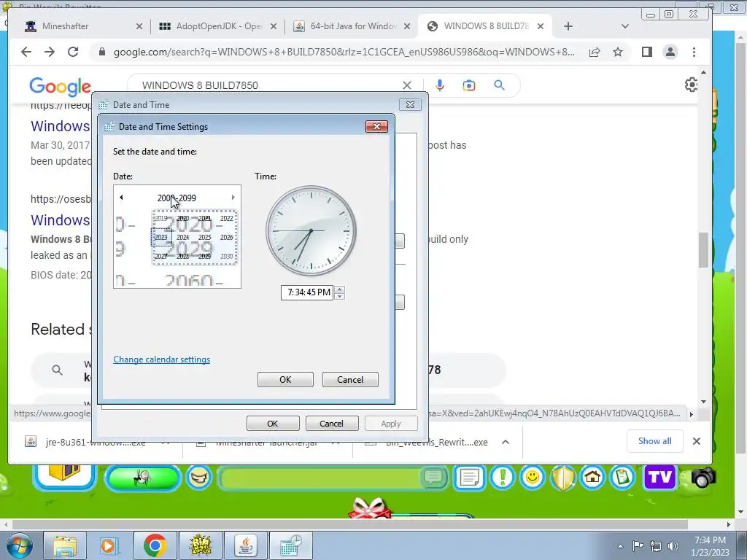Close the AdoptOpenJDK tab
This screenshot has height=560, width=747.
(274, 27)
